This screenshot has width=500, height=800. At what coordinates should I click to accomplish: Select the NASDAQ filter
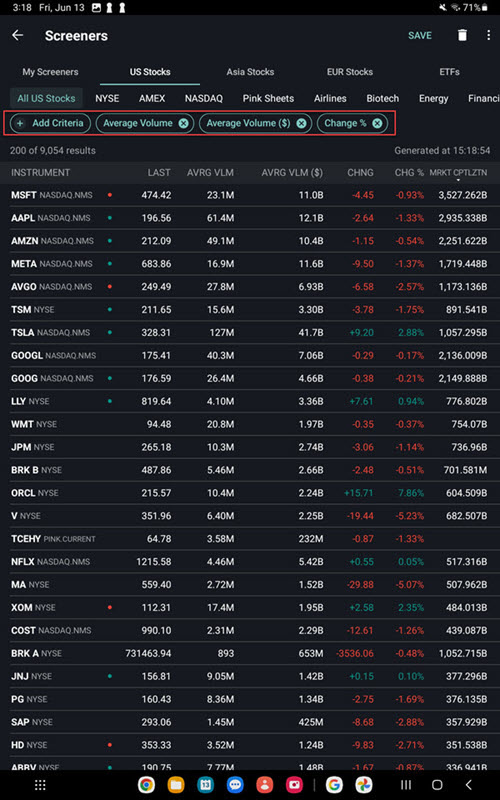coord(204,98)
